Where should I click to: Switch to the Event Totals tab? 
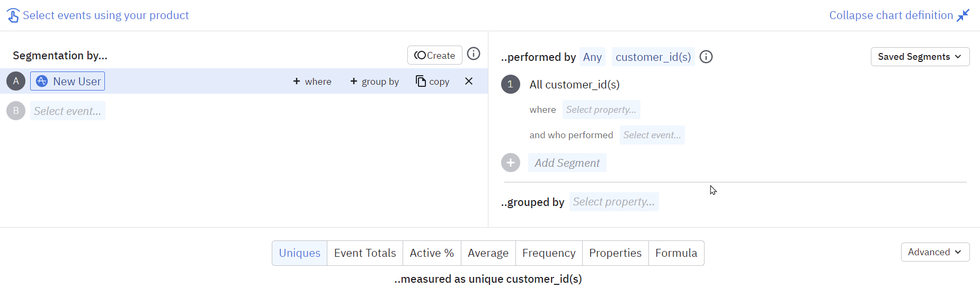tap(365, 253)
